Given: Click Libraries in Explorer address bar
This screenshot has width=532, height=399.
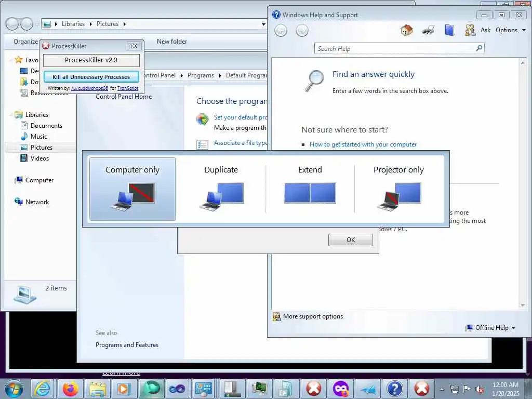Looking at the screenshot, I should click(73, 24).
